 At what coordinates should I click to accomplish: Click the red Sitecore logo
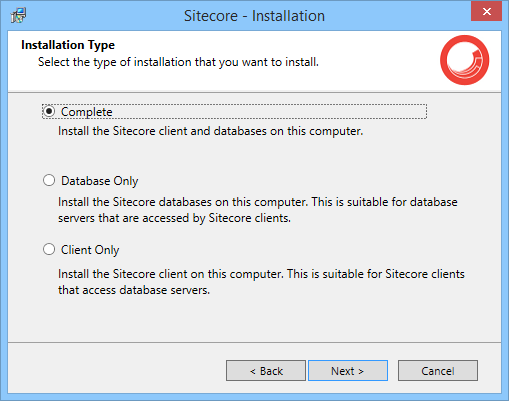pos(465,60)
